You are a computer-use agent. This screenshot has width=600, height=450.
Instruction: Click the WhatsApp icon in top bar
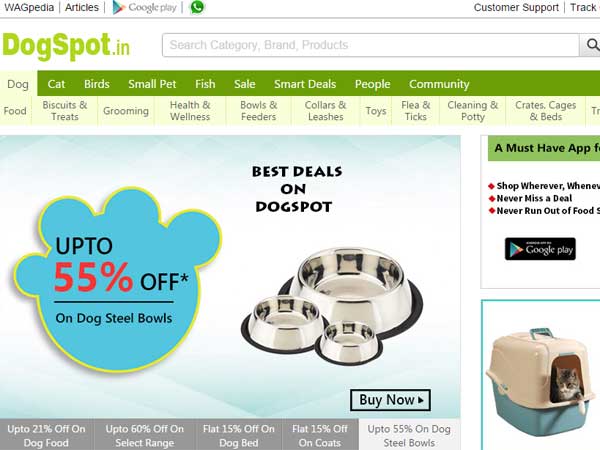[x=197, y=7]
